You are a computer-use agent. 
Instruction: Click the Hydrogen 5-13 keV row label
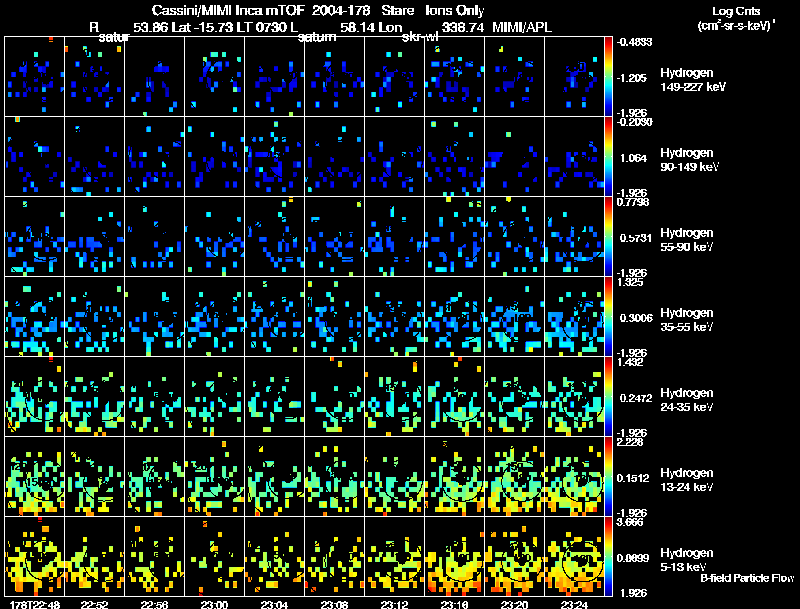click(x=687, y=560)
